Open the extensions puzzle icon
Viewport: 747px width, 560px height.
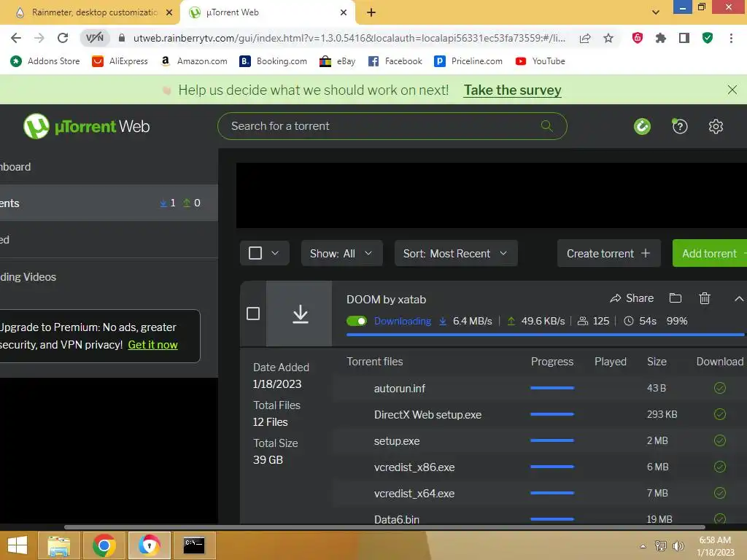(660, 38)
